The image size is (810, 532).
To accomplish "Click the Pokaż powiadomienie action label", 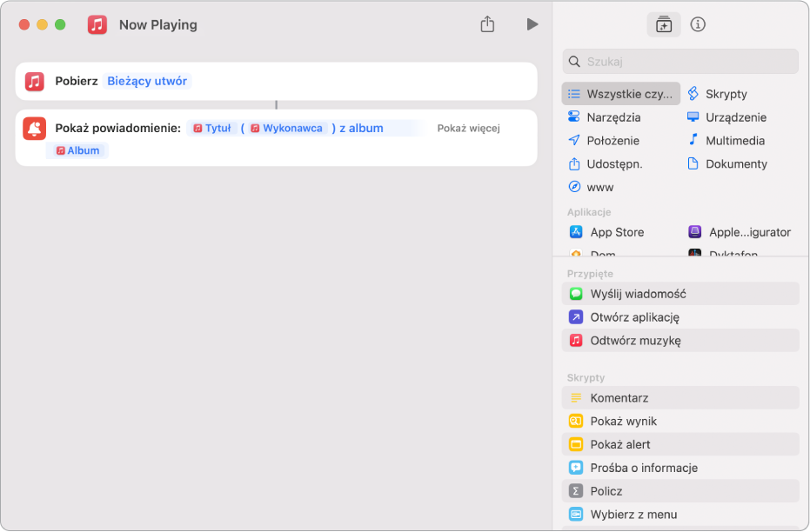I will (x=118, y=128).
